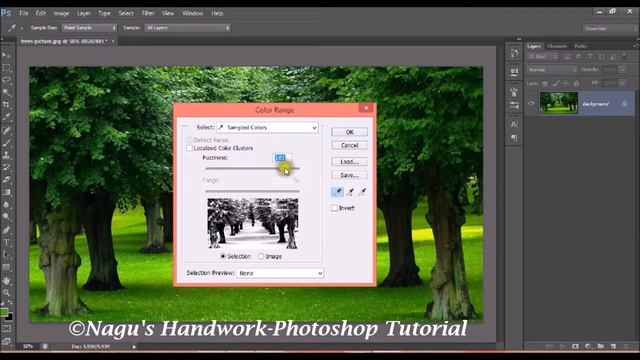Viewport: 640px width, 360px height.
Task: Click Cancel in Color Range dialog
Action: (x=349, y=145)
